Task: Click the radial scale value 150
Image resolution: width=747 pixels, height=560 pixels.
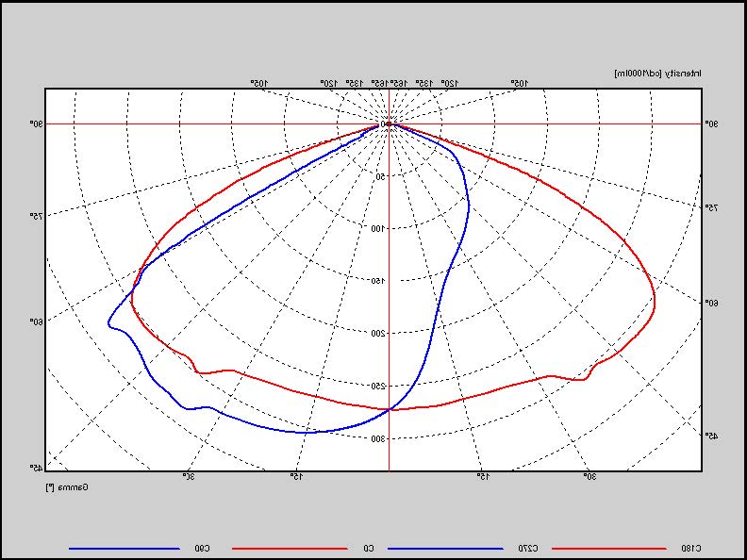Action: pos(378,281)
